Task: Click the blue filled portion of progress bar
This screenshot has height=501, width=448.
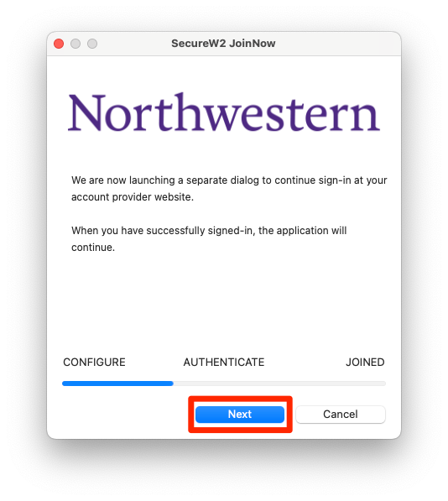Action: tap(117, 384)
